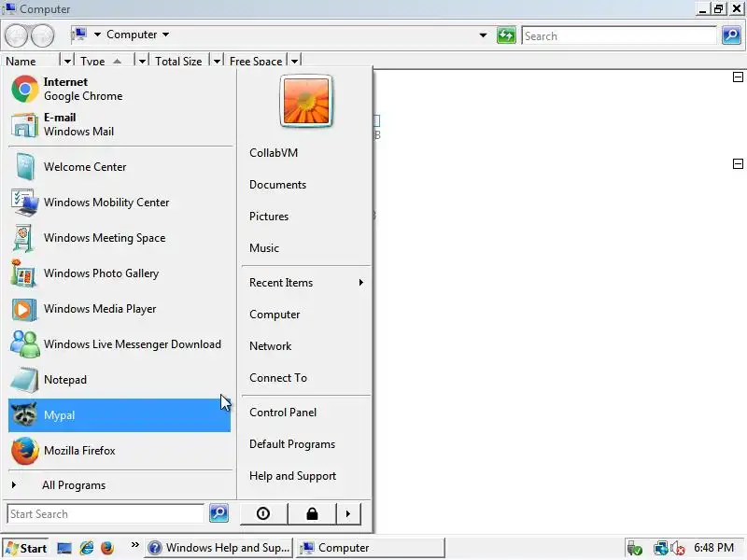Expand quick launch overflow chevron

[x=135, y=544]
